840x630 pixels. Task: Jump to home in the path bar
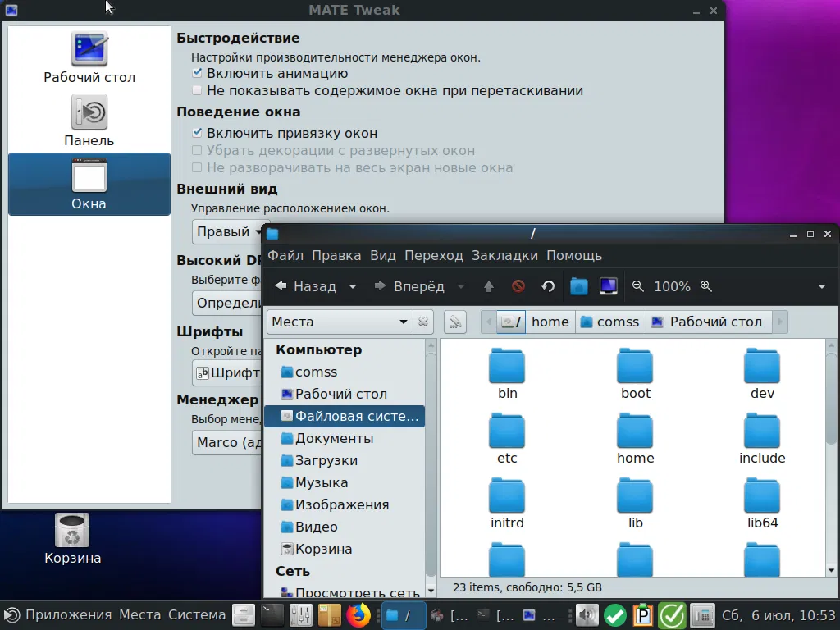(x=550, y=322)
